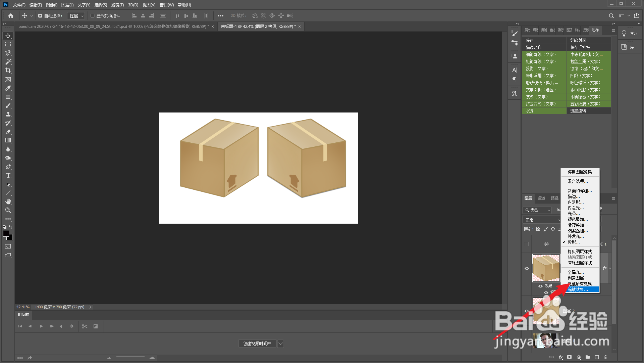Viewport: 644px width, 363px height.
Task: Click the split clip scissors icon
Action: (85, 326)
